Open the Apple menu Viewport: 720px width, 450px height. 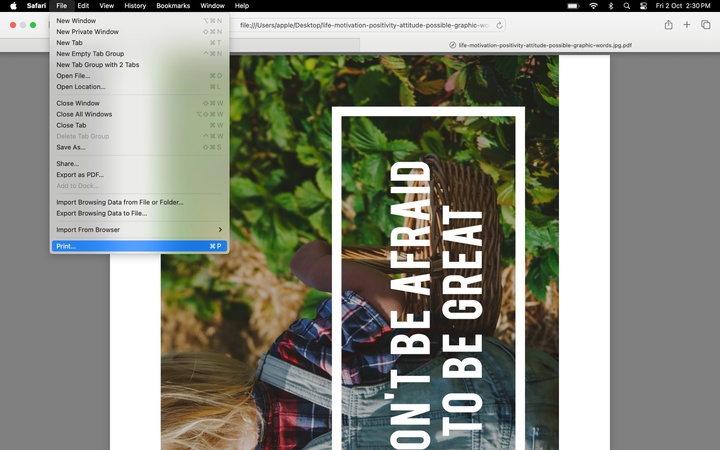13,6
